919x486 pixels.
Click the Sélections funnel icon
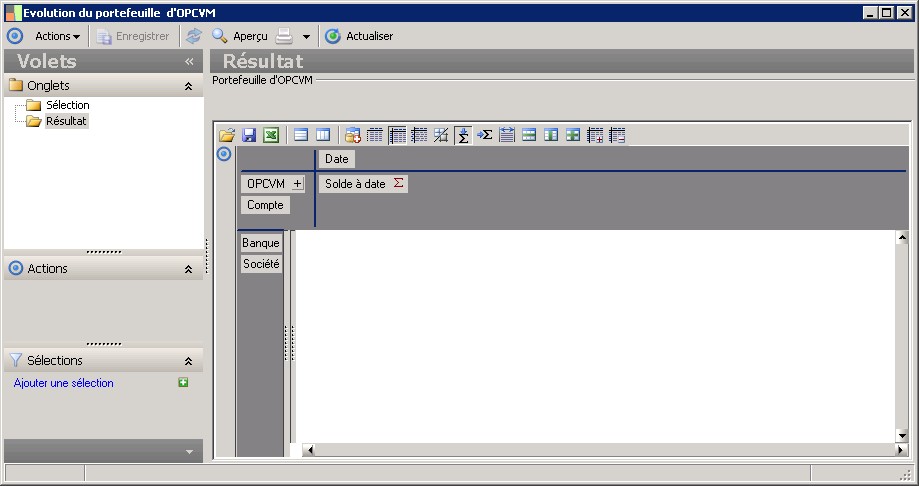click(x=16, y=360)
